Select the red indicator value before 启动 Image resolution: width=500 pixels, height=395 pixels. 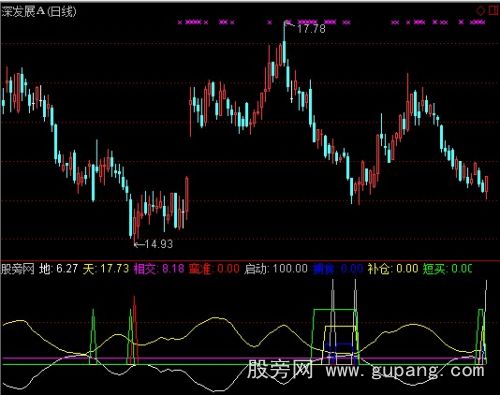(x=214, y=269)
